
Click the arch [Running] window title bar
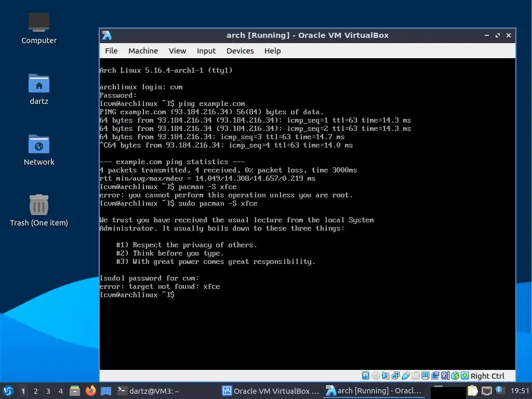(x=308, y=35)
